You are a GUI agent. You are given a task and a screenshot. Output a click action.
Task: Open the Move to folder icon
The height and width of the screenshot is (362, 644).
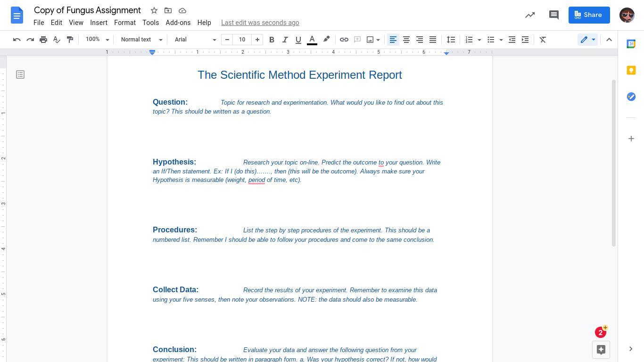coord(168,10)
